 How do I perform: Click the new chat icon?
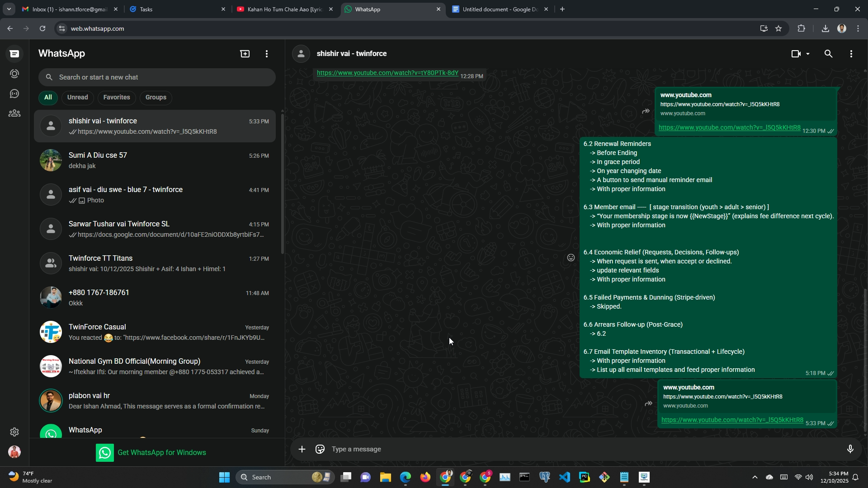(245, 54)
